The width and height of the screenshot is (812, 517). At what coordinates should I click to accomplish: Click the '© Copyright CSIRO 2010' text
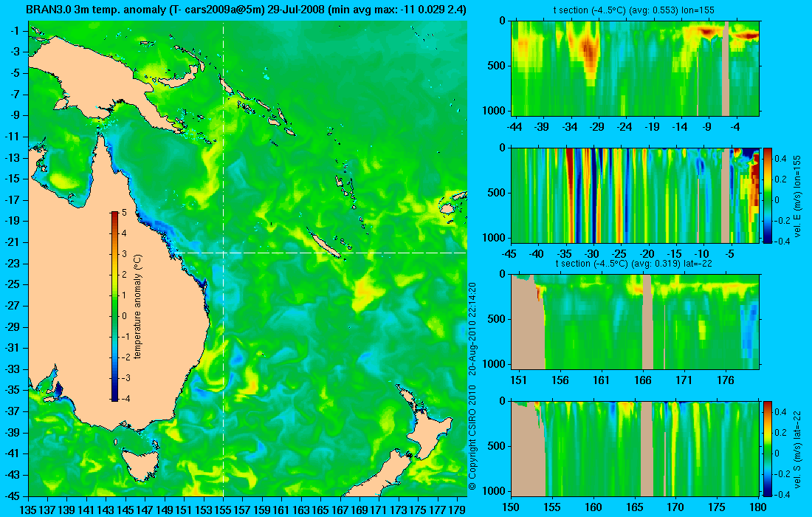coord(472,438)
